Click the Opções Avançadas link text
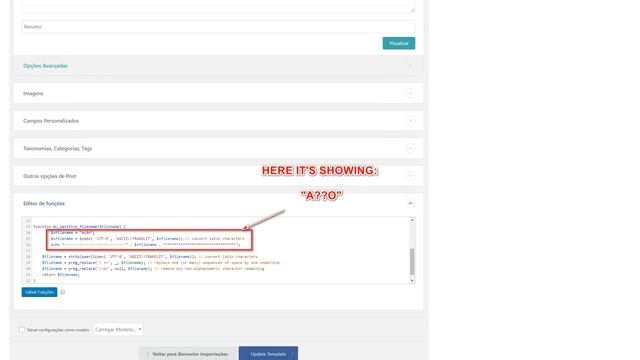The width and height of the screenshot is (640, 360). (45, 66)
